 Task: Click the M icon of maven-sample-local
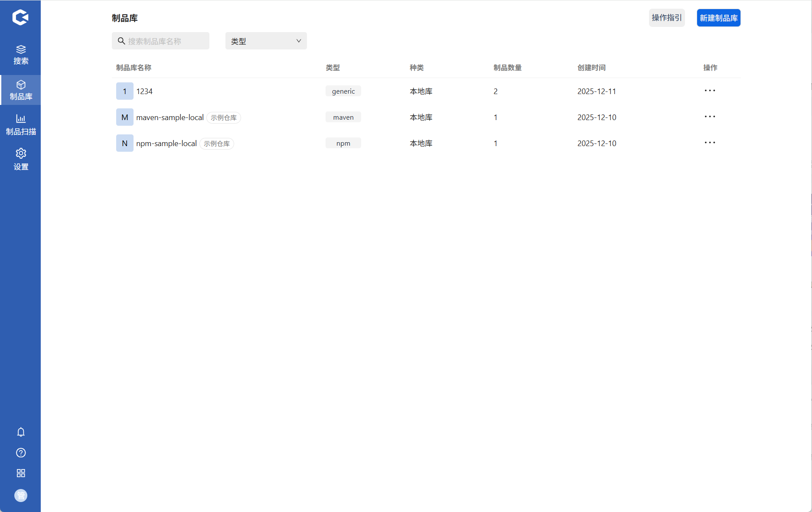(x=125, y=117)
